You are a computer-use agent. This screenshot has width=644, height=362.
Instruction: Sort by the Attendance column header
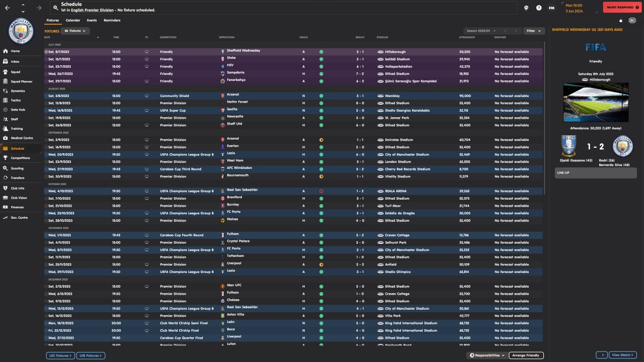(x=467, y=37)
